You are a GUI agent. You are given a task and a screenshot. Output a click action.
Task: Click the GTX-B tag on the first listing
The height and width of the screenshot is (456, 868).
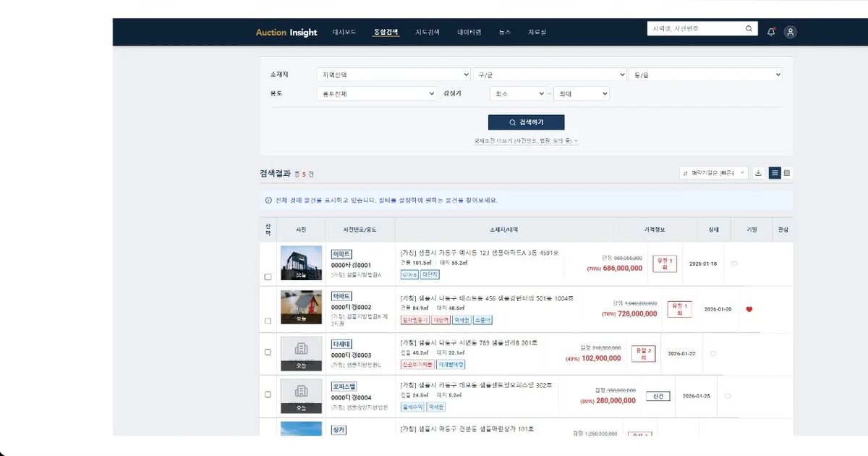pyautogui.click(x=409, y=274)
